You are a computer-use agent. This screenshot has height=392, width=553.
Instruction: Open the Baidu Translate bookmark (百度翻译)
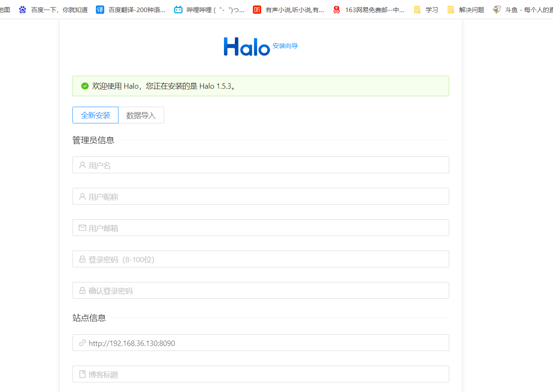pos(131,10)
